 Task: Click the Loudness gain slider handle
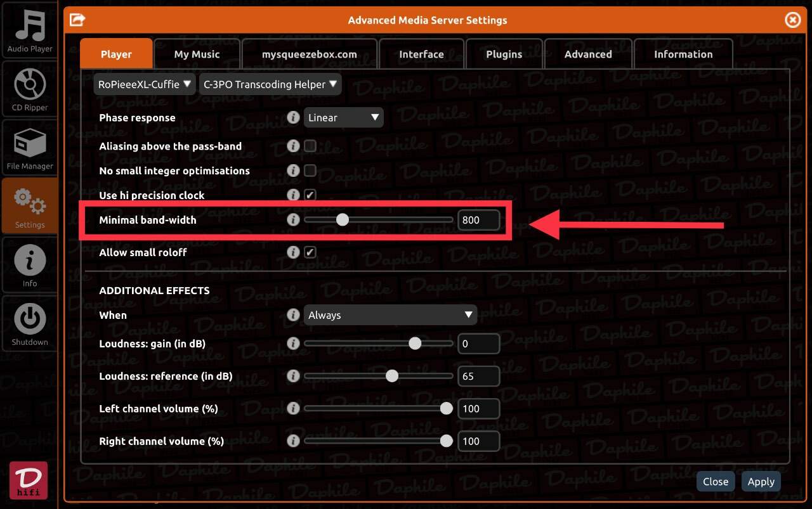coord(415,344)
